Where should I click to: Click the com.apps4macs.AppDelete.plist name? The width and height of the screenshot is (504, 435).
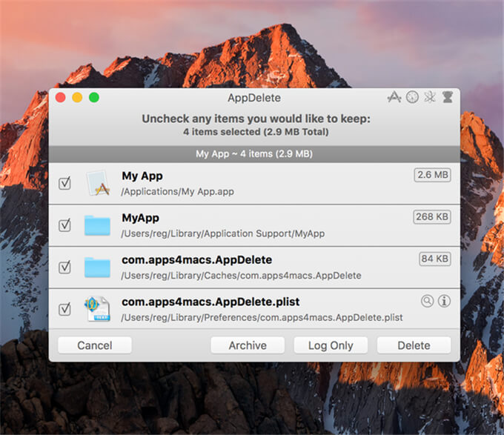[x=210, y=302]
